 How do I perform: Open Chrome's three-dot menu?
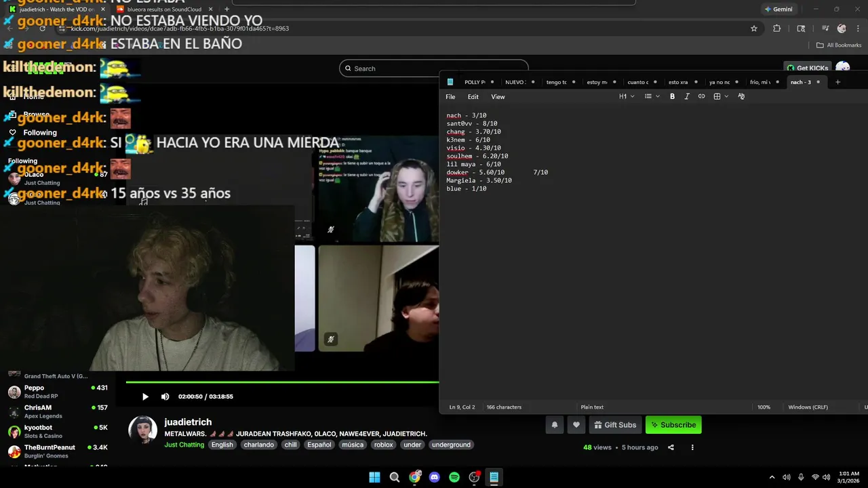858,28
